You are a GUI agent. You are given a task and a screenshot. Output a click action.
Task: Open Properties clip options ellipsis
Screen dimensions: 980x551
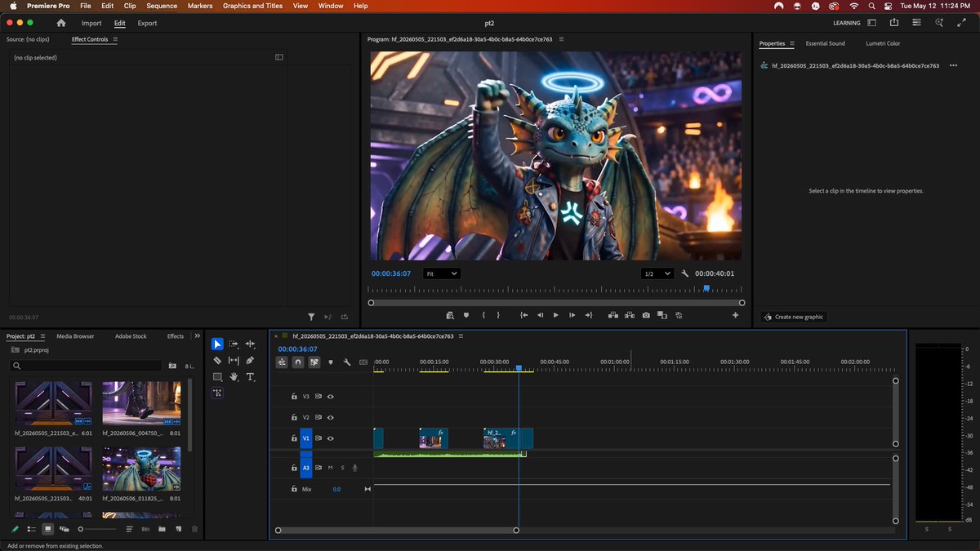click(x=953, y=65)
